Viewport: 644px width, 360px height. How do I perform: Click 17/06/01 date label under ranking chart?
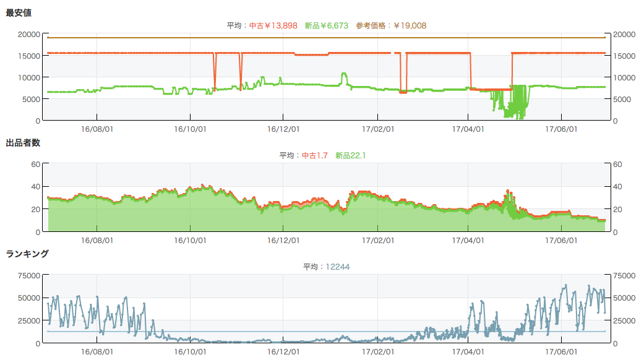tap(561, 352)
